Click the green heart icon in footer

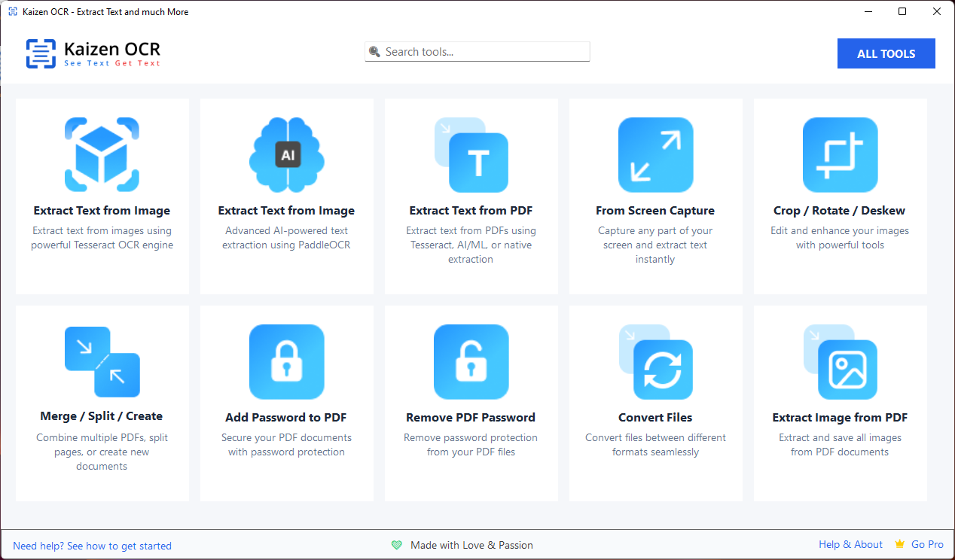[x=397, y=545]
